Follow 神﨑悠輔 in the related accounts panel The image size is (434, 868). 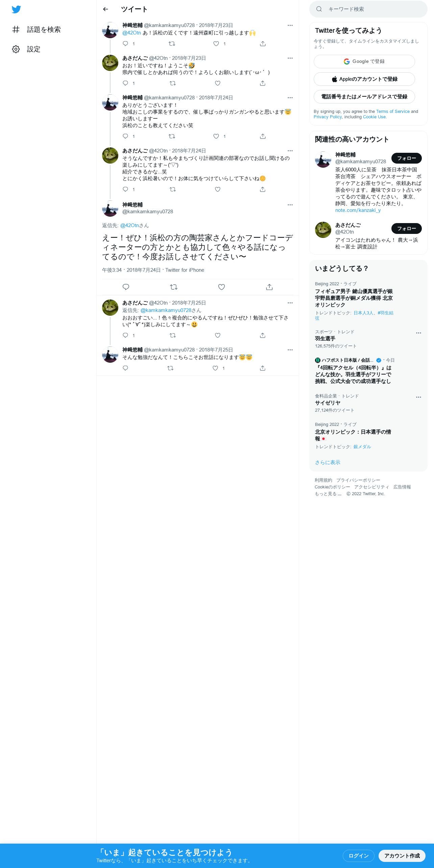tap(406, 158)
